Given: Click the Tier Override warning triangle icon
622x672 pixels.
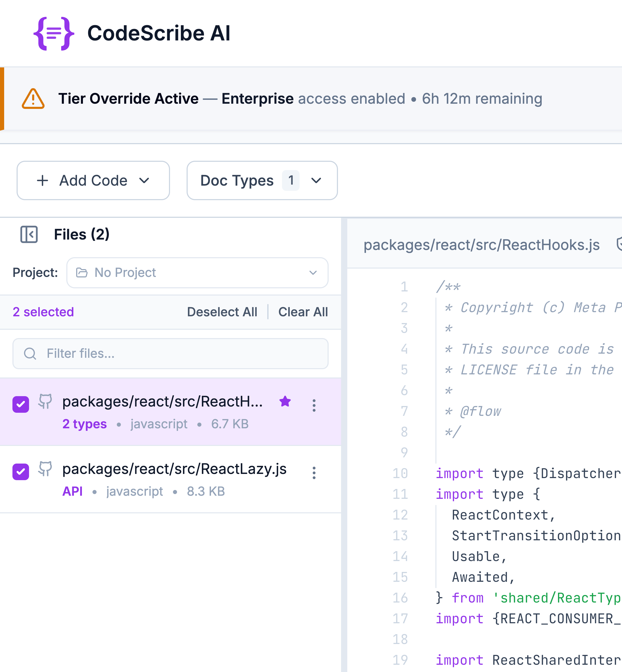Looking at the screenshot, I should 33,99.
